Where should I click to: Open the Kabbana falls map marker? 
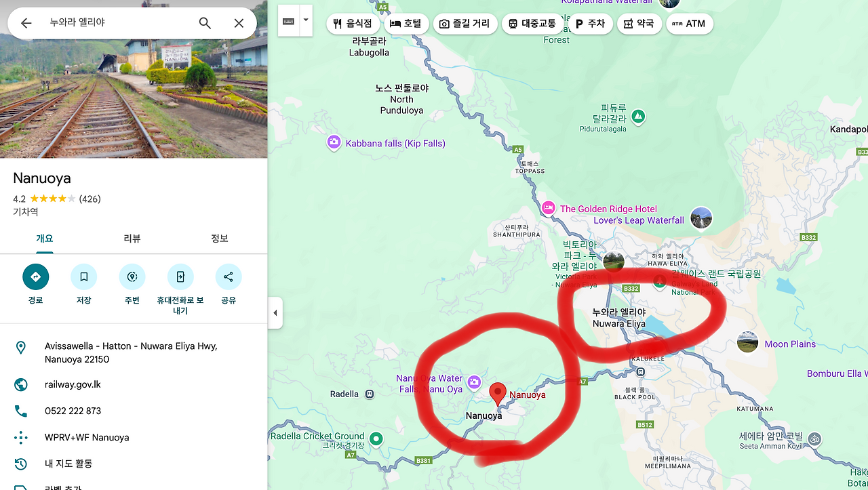(x=334, y=143)
